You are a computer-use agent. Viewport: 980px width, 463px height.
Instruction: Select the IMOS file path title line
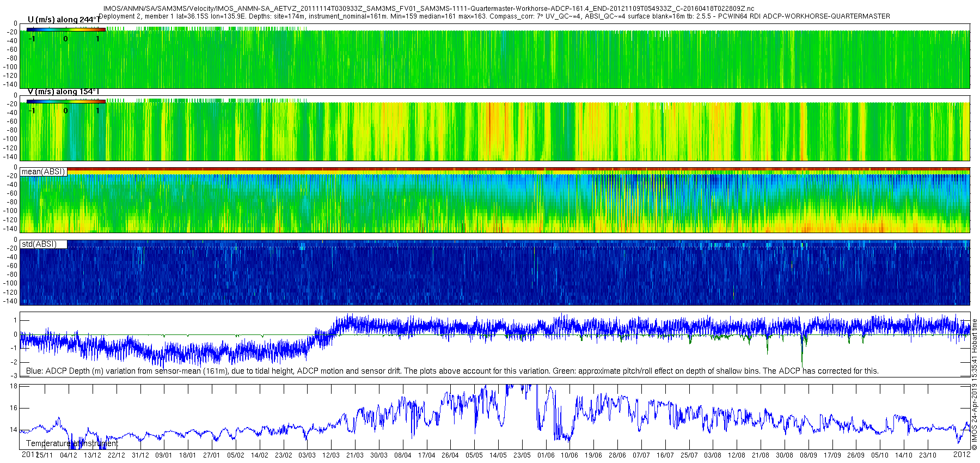pos(429,9)
